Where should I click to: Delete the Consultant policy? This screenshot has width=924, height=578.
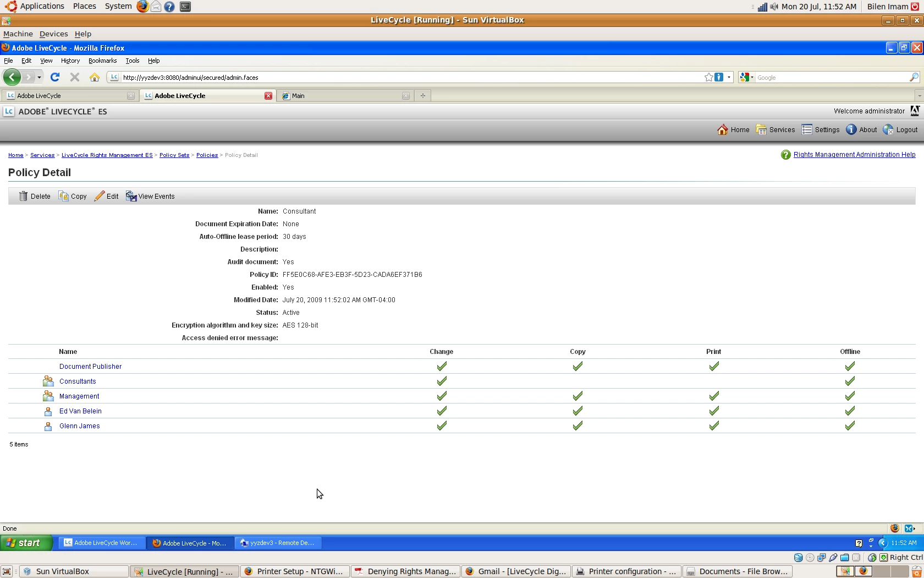coord(34,197)
